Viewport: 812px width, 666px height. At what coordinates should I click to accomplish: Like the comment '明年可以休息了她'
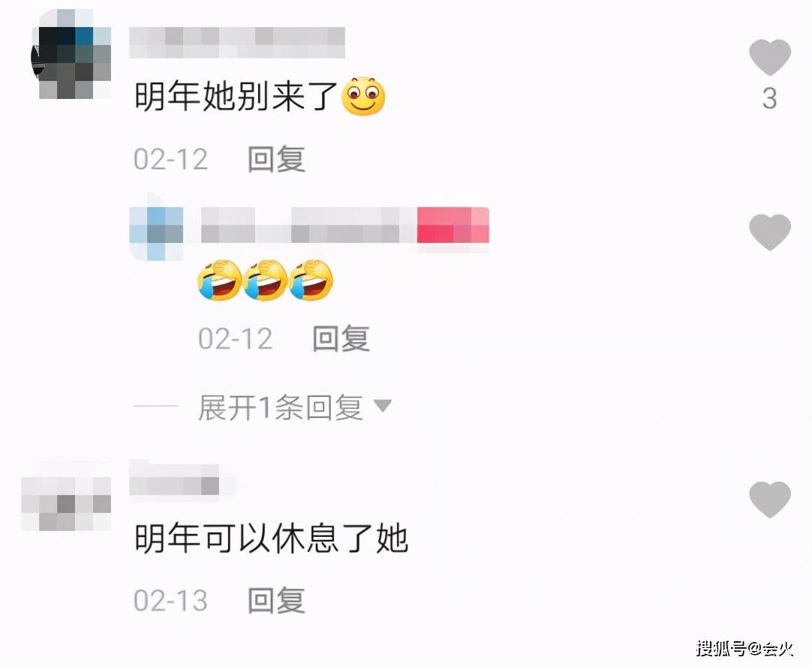pos(770,499)
